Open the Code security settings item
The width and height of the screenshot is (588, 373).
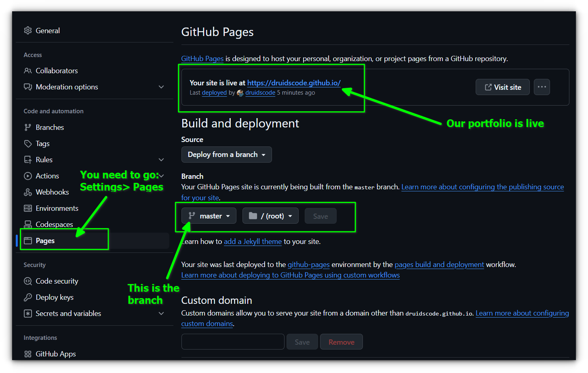pyautogui.click(x=57, y=281)
